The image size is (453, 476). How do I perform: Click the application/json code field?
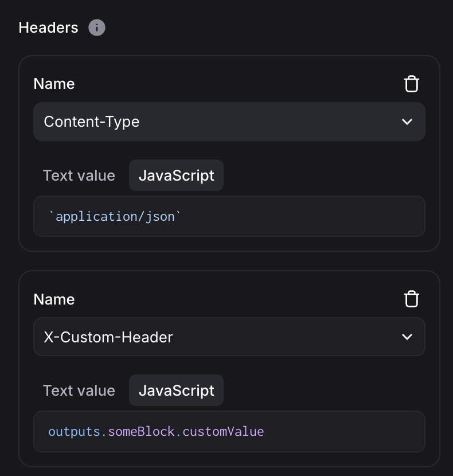(229, 216)
